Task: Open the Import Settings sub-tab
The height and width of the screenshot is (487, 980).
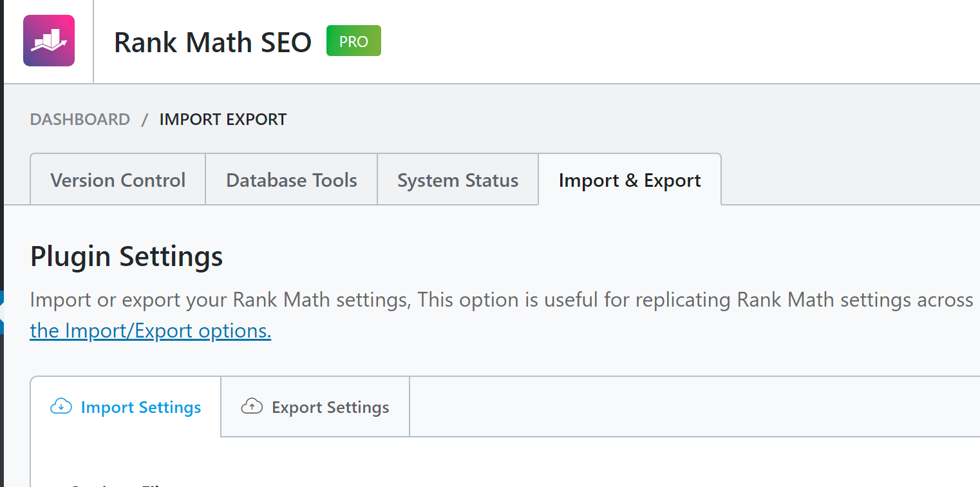Action: click(126, 407)
